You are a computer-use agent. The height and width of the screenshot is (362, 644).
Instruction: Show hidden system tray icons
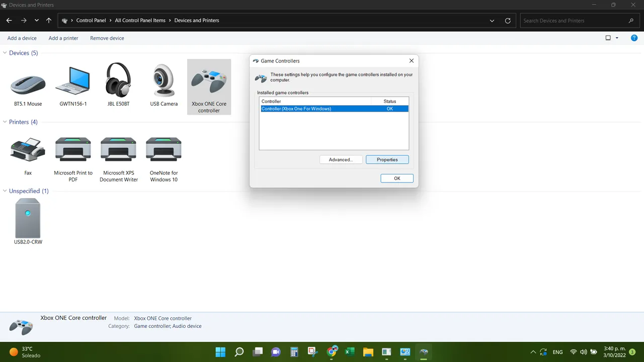click(x=533, y=352)
